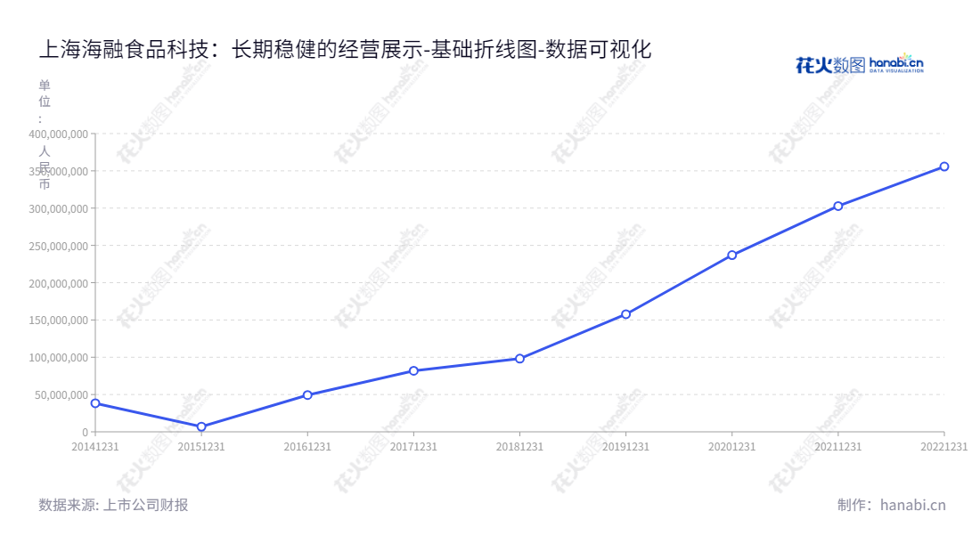980x552 pixels.
Task: Select the 20191231 data point marker
Action: [x=625, y=314]
